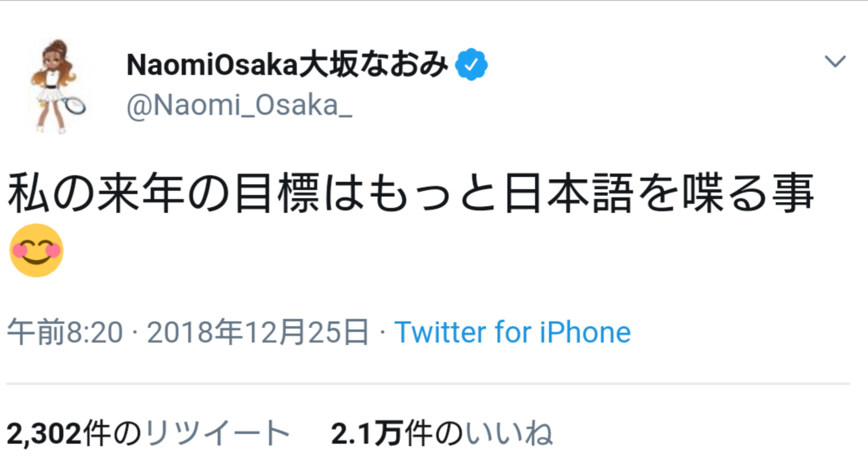868x473 pixels.
Task: Click the 2018年12月25日 tweet date
Action: click(258, 332)
